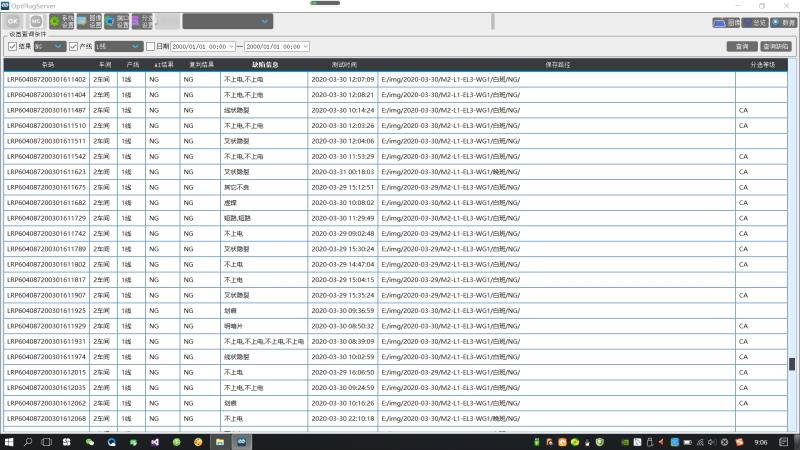The width and height of the screenshot is (800, 450).
Task: Toggle the 产线 production line filter checkbox
Action: pos(73,46)
